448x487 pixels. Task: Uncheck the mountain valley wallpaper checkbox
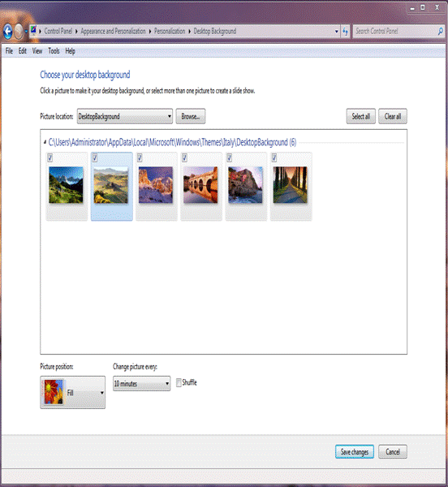(x=50, y=158)
